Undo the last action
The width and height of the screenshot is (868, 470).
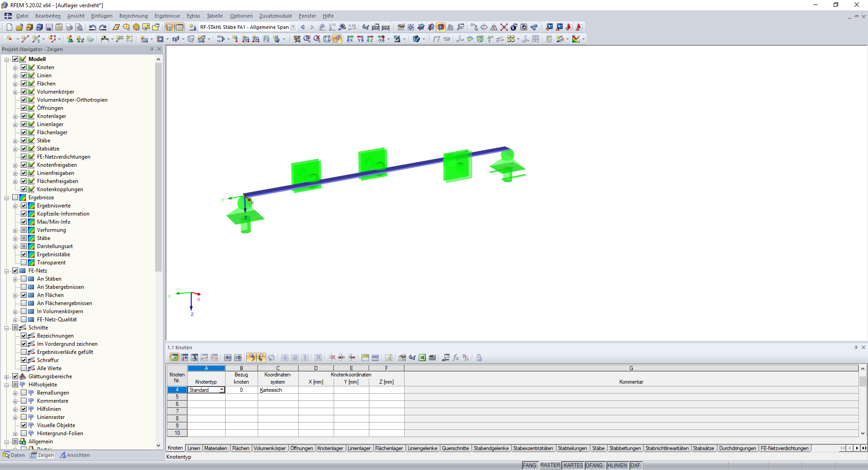pos(93,27)
